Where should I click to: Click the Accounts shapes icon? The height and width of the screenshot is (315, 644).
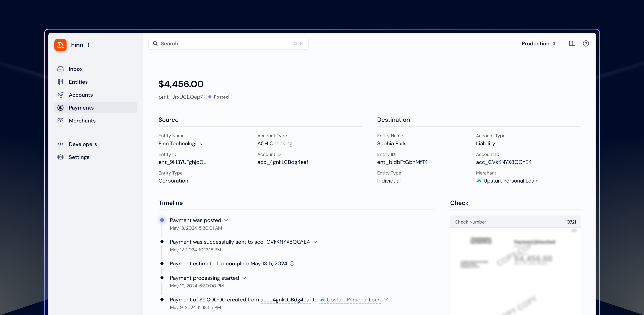pos(60,95)
